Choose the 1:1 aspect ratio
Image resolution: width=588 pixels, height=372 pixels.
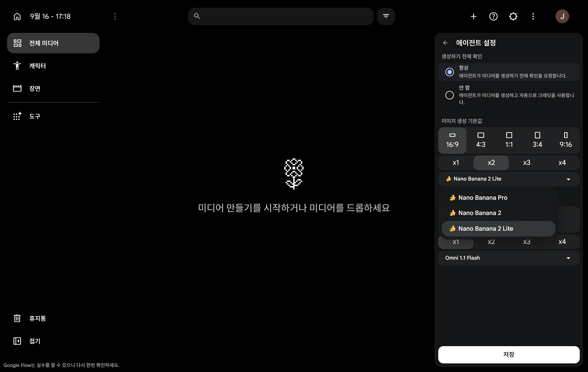[x=509, y=141]
